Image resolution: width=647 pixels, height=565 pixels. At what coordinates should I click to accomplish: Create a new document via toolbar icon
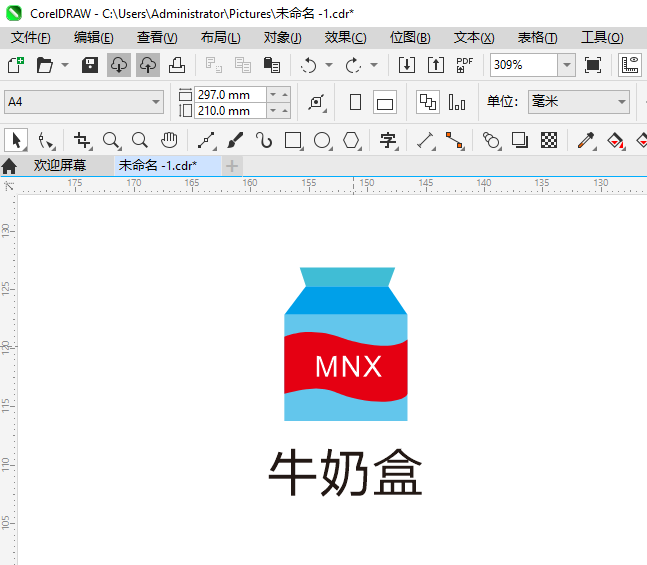click(16, 65)
